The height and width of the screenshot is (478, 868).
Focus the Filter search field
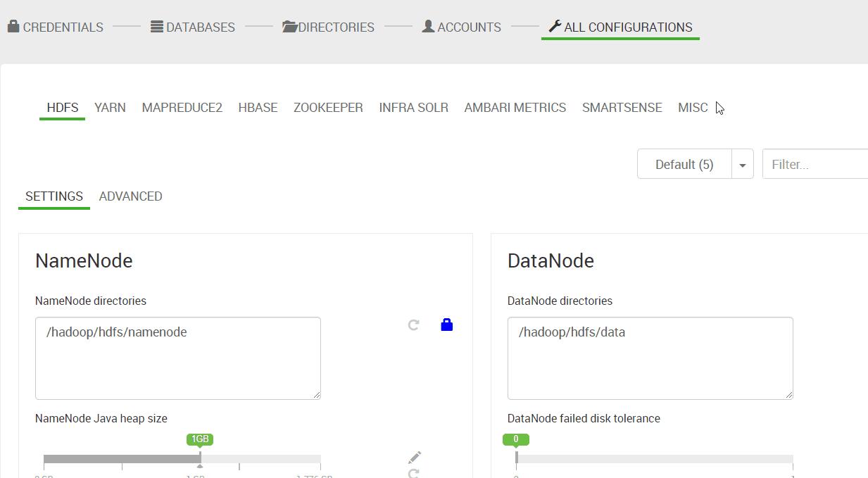click(815, 164)
